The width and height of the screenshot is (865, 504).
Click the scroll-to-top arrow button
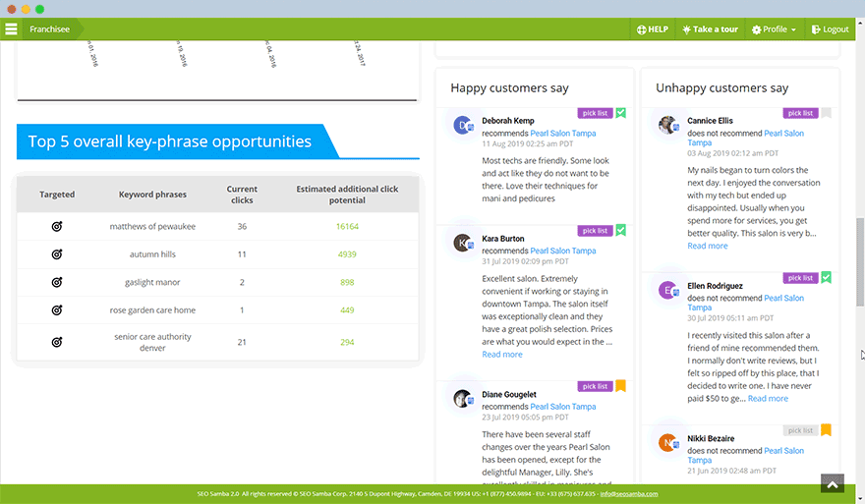pyautogui.click(x=832, y=484)
